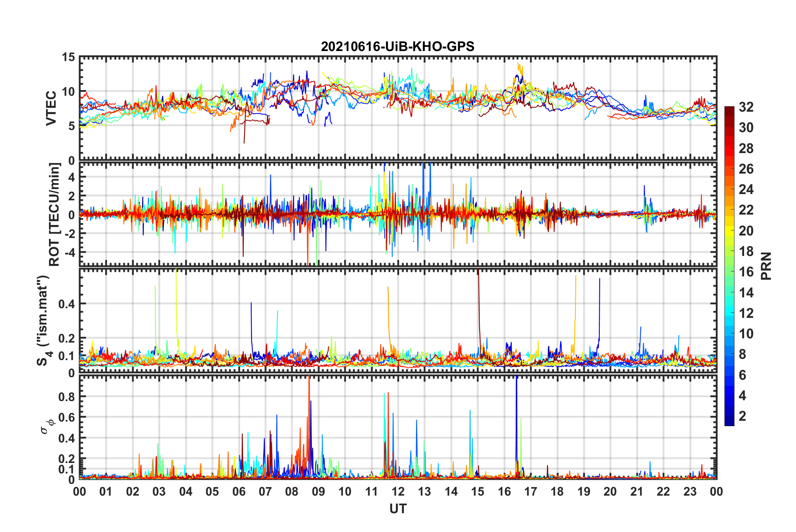
Task: Click the x-axis tick label 18
Action: (x=557, y=491)
